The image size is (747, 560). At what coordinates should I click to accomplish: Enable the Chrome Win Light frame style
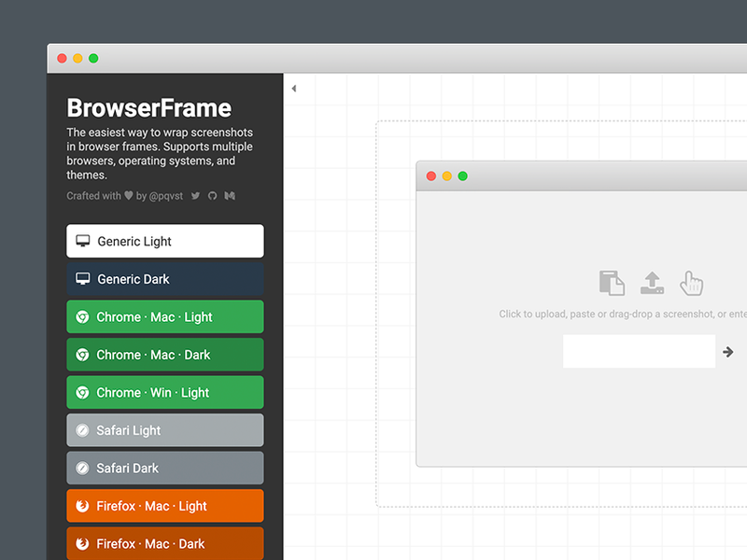click(x=164, y=392)
